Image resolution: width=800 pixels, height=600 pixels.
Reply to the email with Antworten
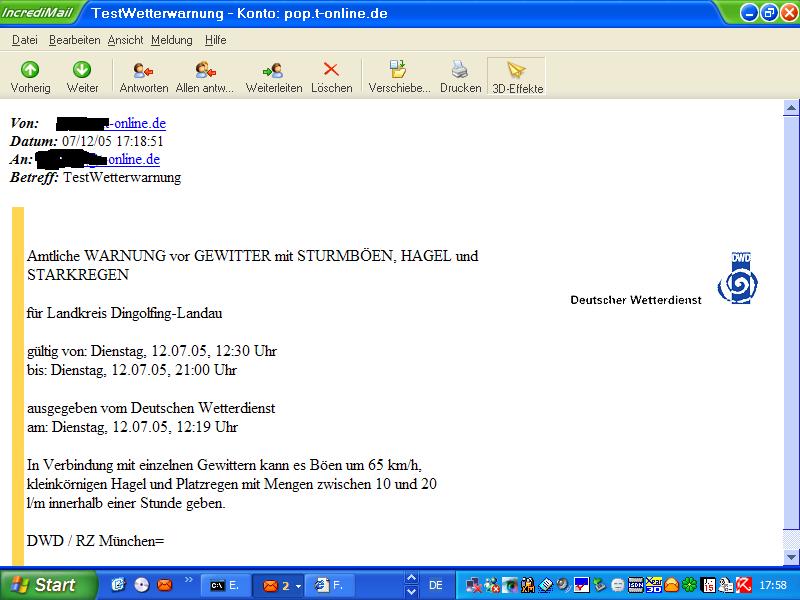click(143, 77)
